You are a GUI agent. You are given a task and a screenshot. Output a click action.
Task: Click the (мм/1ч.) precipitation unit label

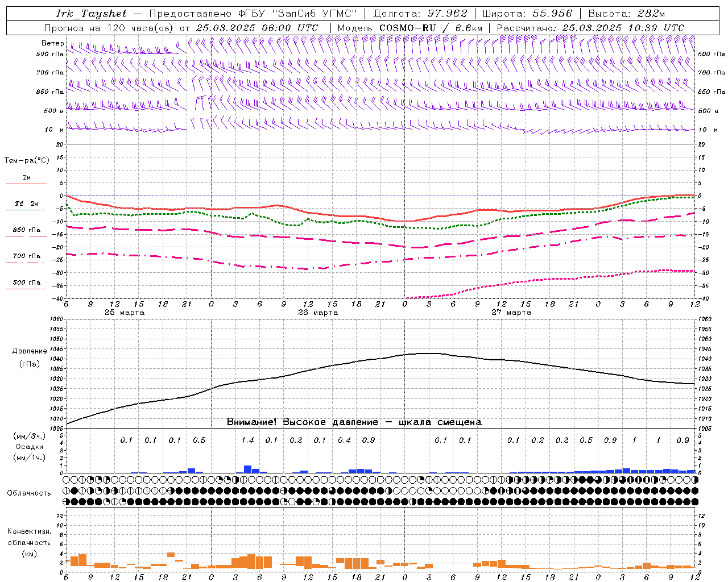pyautogui.click(x=30, y=458)
